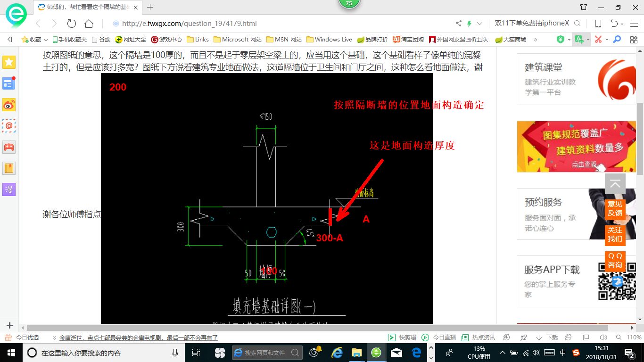This screenshot has height=362, width=644.
Task: Reload the page with refresh icon
Action: coord(72,24)
